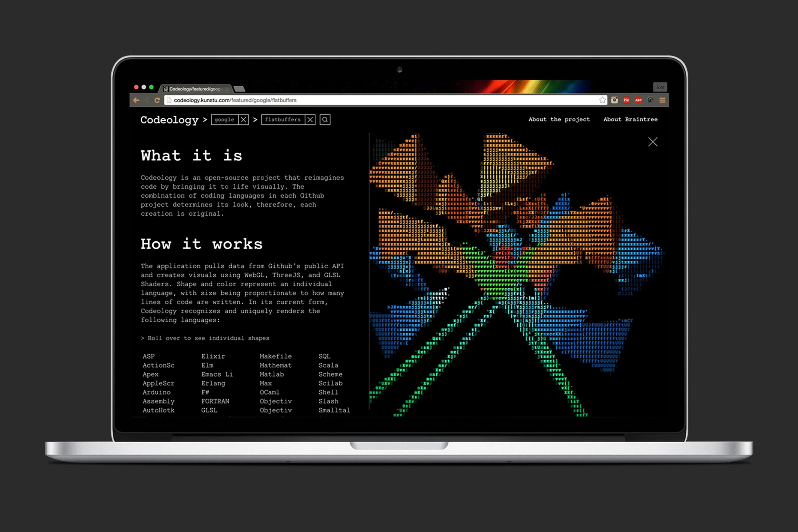Bookmark page with the star icon

click(x=602, y=100)
